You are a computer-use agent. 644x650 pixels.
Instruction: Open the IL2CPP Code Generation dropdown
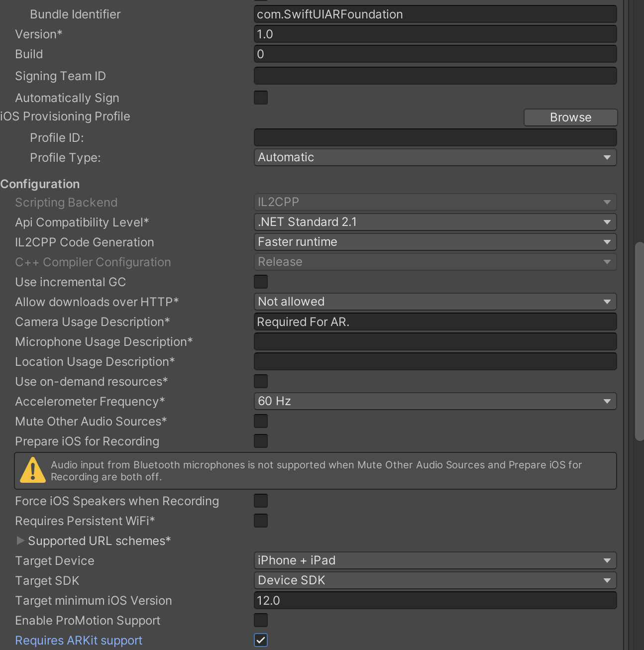pos(435,242)
